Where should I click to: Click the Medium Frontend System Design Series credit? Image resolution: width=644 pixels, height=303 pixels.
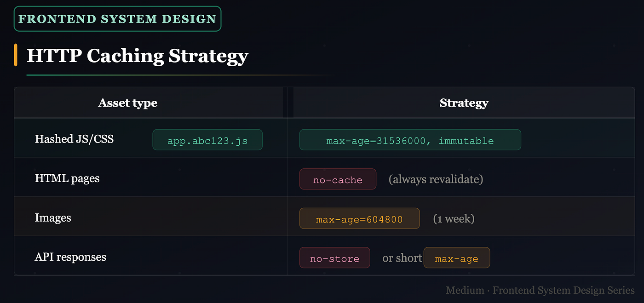click(x=540, y=291)
